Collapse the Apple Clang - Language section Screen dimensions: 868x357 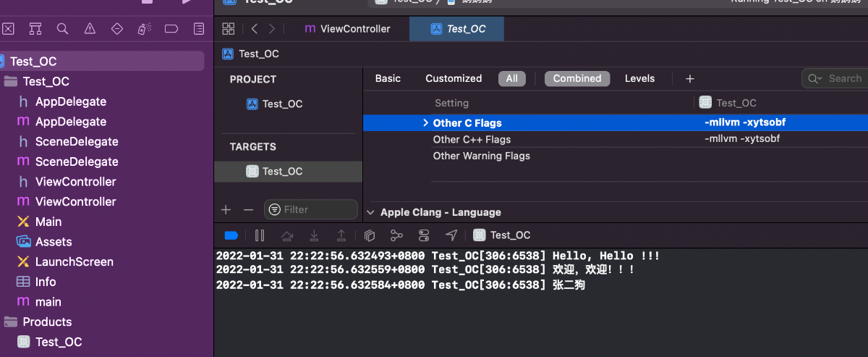371,212
